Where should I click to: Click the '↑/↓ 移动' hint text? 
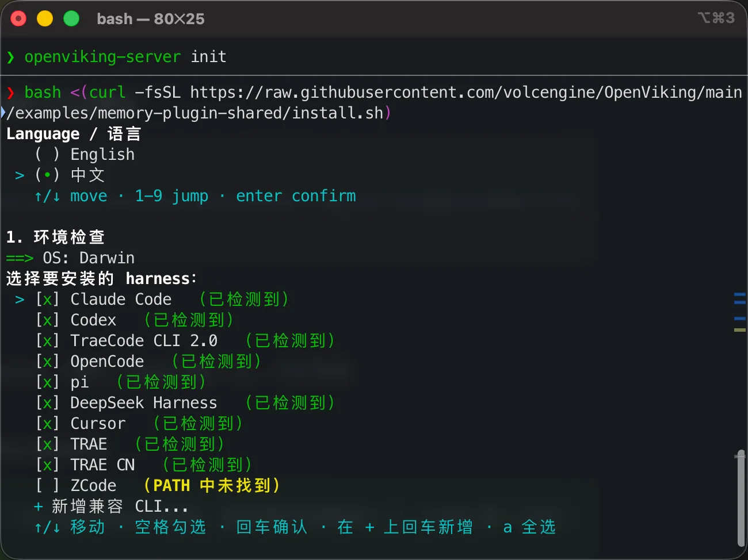coord(69,527)
